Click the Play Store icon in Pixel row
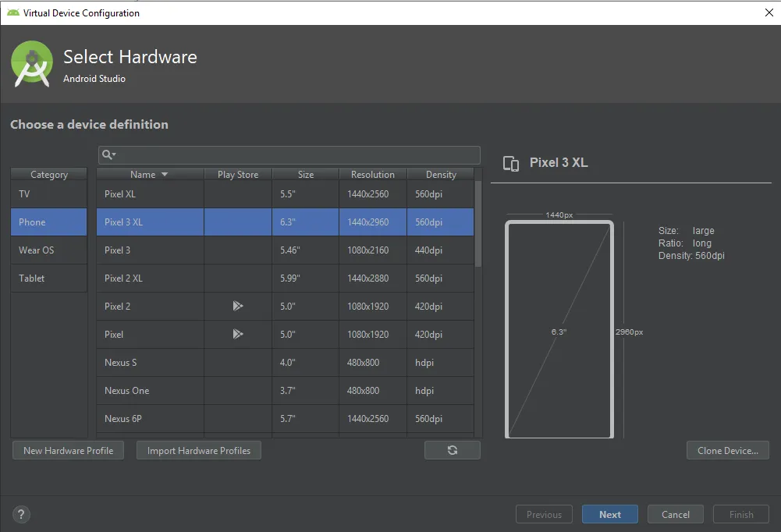The image size is (781, 532). (238, 334)
